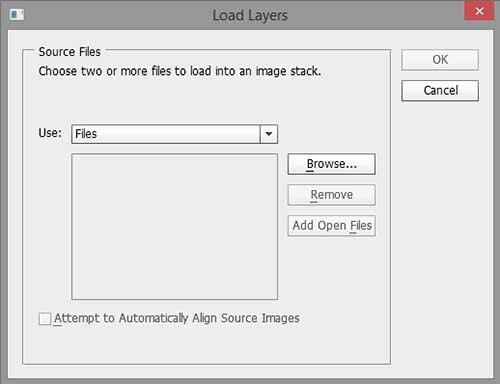
Task: Open the Browse... file chooser
Action: click(331, 164)
